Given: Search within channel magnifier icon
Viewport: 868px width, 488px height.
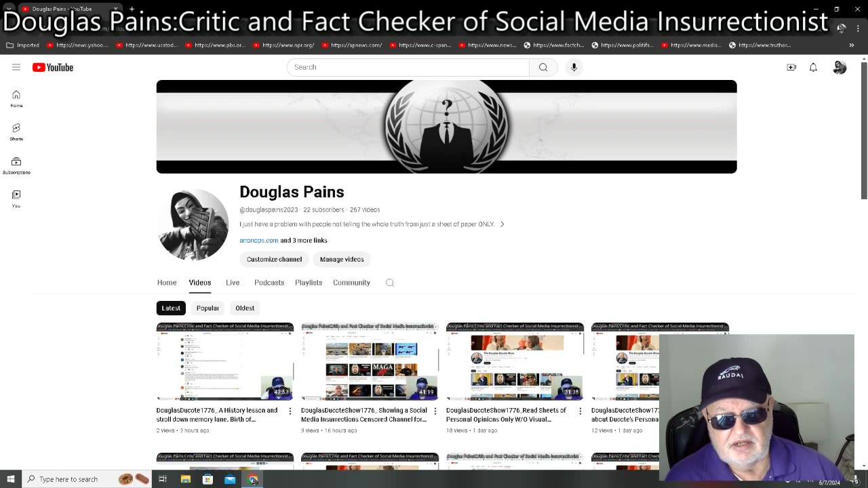Looking at the screenshot, I should click(390, 283).
